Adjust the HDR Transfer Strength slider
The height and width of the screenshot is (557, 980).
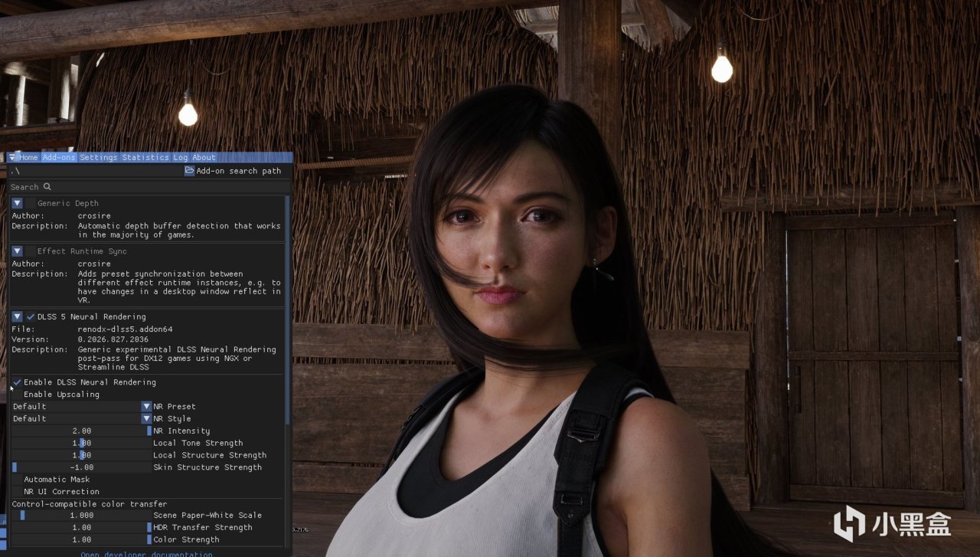(81, 527)
